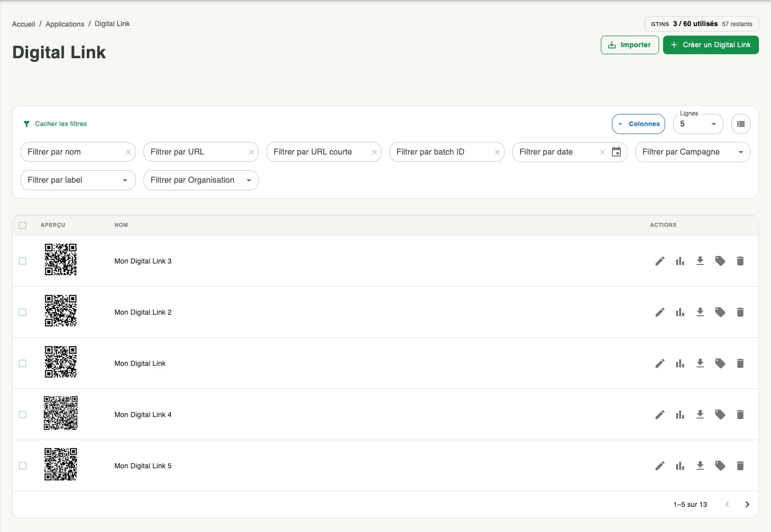Screen dimensions: 771x532
Task: Download Mon Digital Link 3 QR code
Action: (x=700, y=261)
